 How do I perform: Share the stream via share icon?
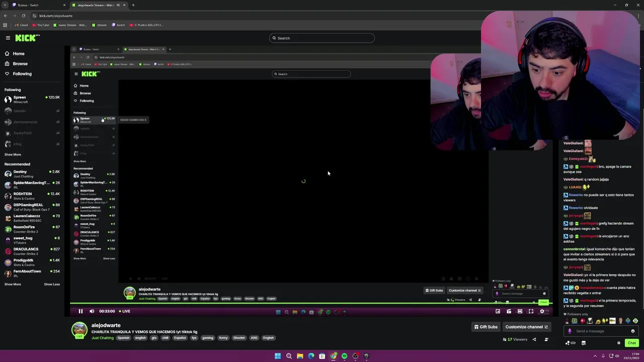pos(534,339)
